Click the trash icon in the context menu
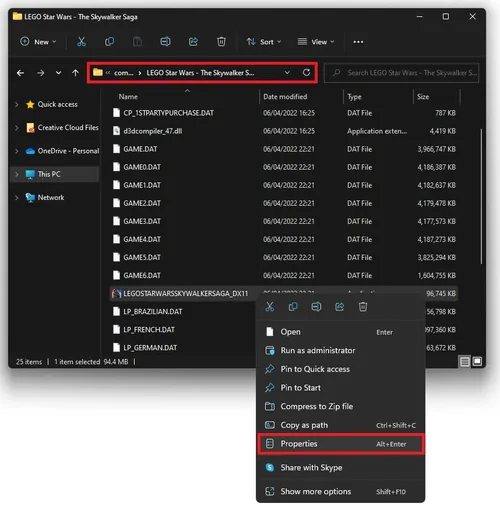The height and width of the screenshot is (510, 500). [363, 307]
